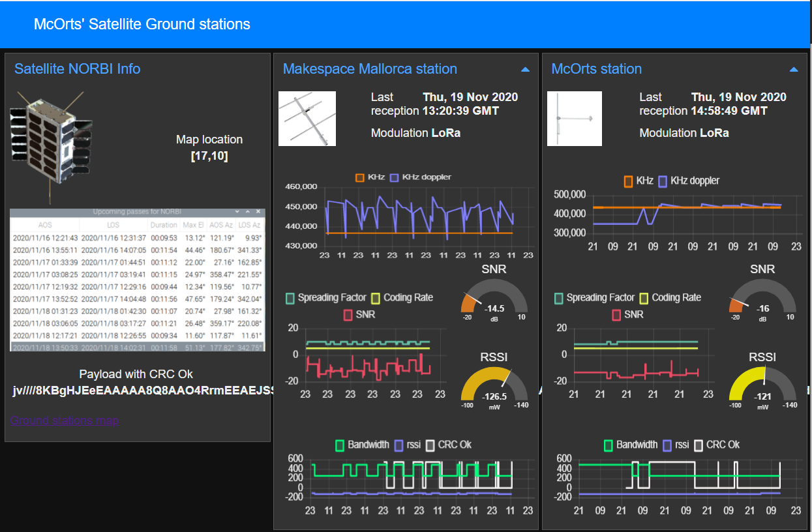The height and width of the screenshot is (532, 812).
Task: Click the Payload with CRC Ok text
Action: click(x=134, y=374)
